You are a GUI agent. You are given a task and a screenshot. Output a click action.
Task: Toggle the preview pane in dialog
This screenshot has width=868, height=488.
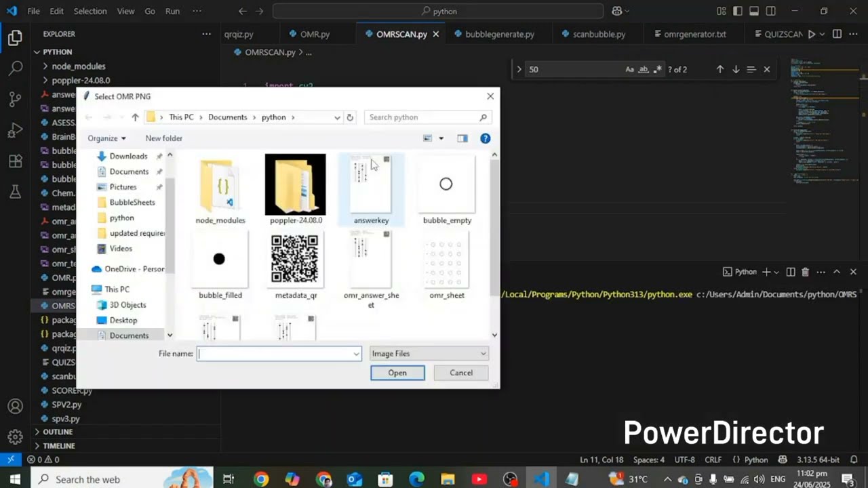462,138
